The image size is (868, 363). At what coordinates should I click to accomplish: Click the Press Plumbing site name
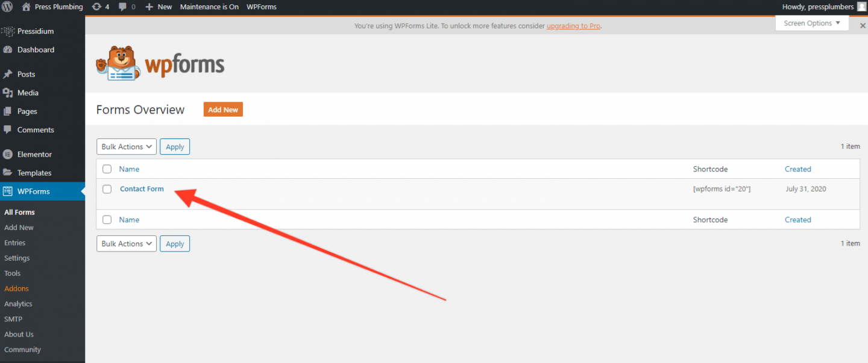click(58, 7)
